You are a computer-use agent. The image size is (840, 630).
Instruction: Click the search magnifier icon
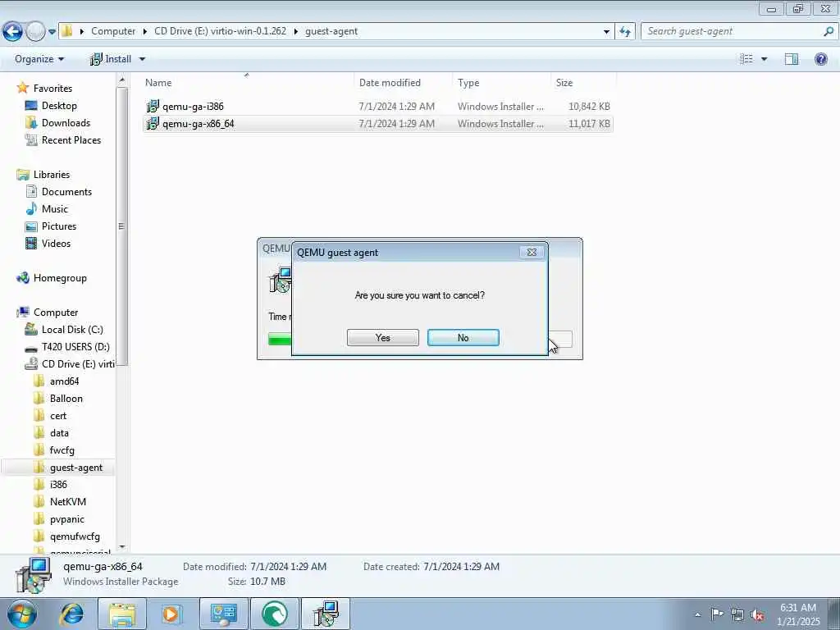click(x=829, y=31)
